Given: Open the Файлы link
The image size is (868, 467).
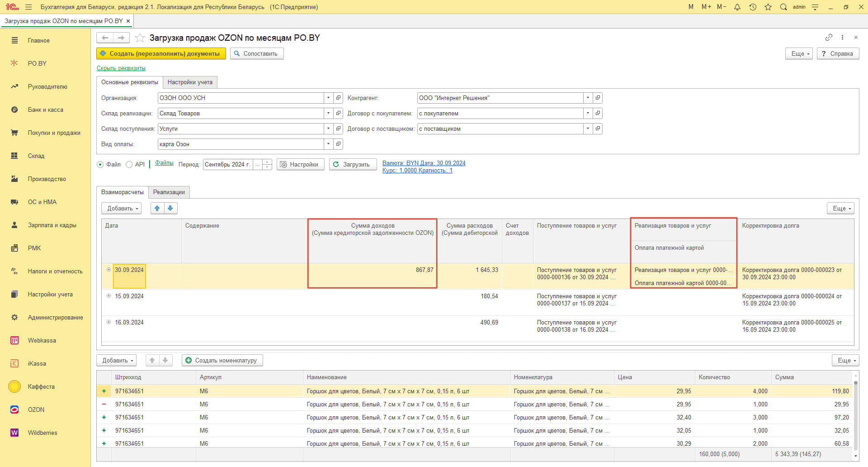Looking at the screenshot, I should pos(164,163).
